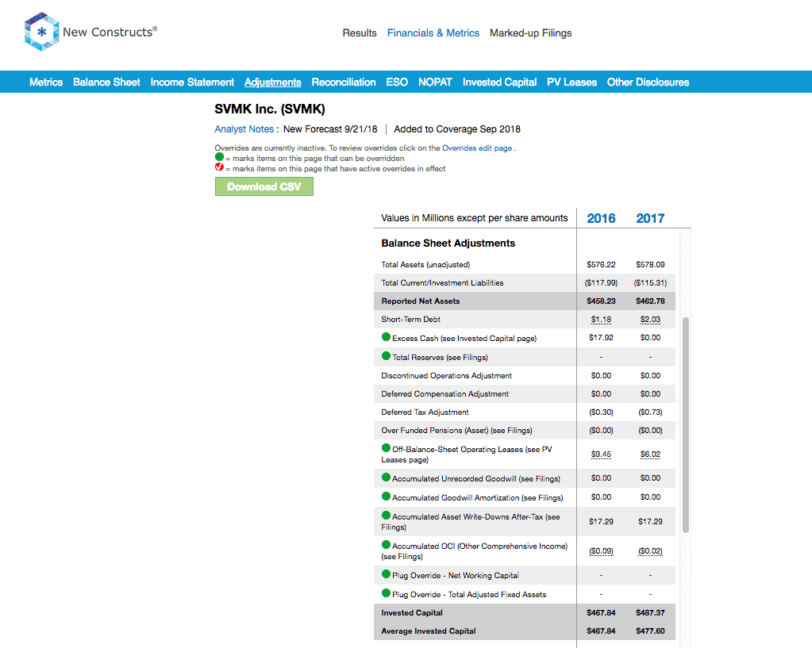
Task: Go to the Invested Capital section
Action: point(500,82)
